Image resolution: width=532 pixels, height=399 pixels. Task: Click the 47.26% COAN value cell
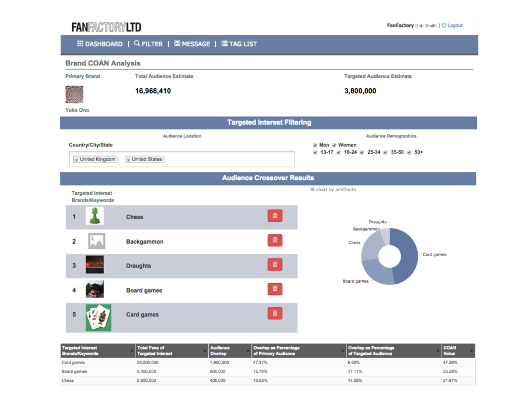(x=450, y=363)
